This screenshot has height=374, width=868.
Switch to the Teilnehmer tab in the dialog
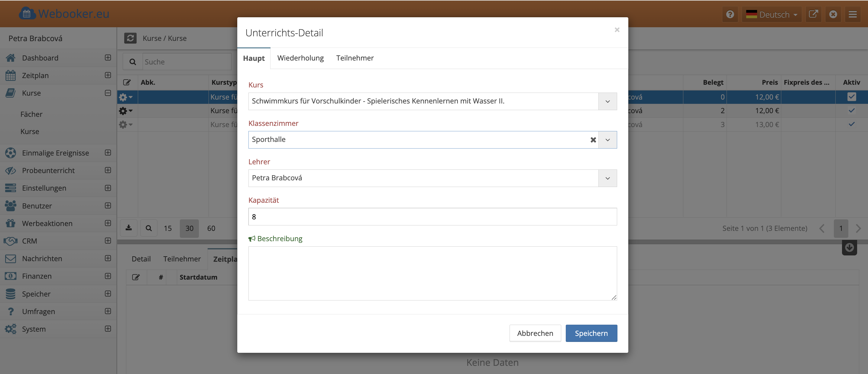355,58
